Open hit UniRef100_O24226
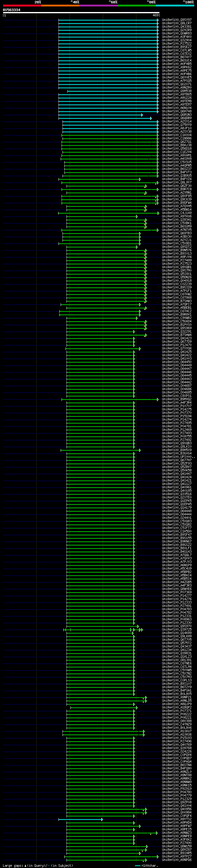The width and height of the screenshot is (197, 868). pyautogui.click(x=177, y=751)
